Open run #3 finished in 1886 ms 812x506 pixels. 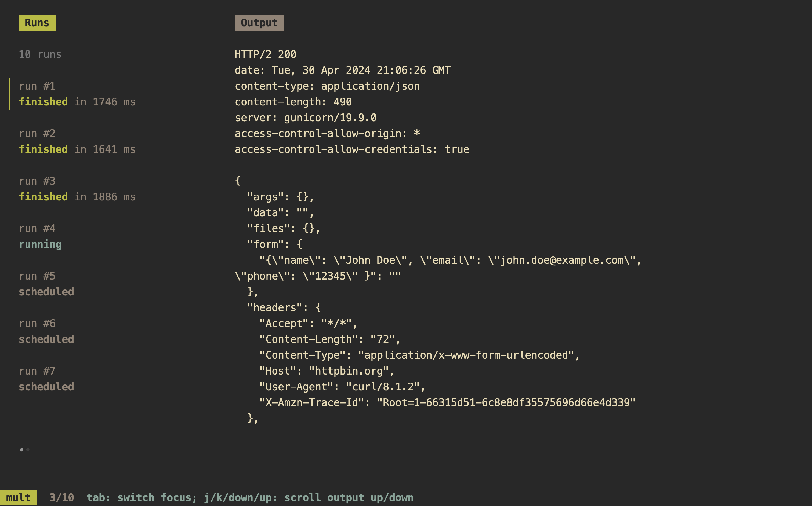77,189
